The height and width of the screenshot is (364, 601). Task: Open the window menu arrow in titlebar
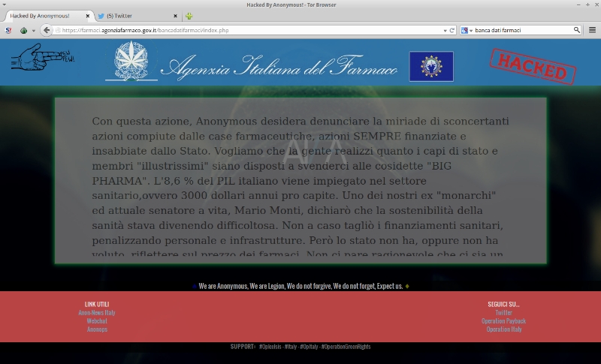point(4,5)
